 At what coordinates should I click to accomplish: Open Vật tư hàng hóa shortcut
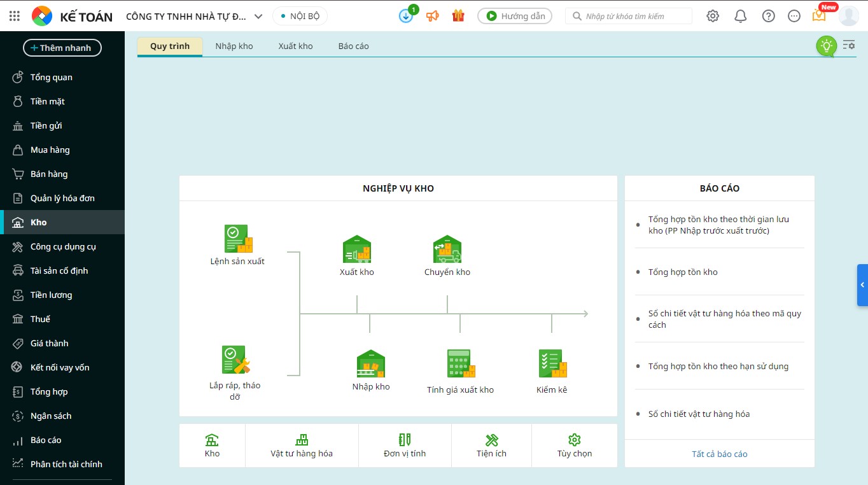point(302,446)
